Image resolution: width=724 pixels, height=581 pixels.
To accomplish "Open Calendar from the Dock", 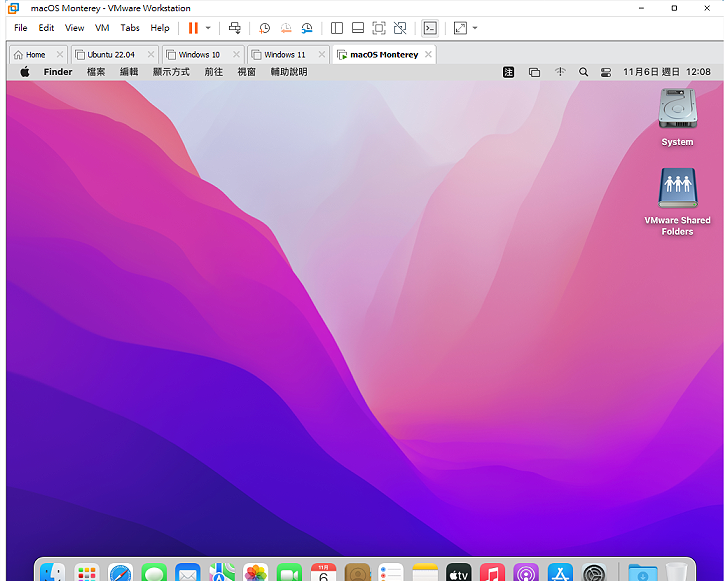I will tap(323, 572).
